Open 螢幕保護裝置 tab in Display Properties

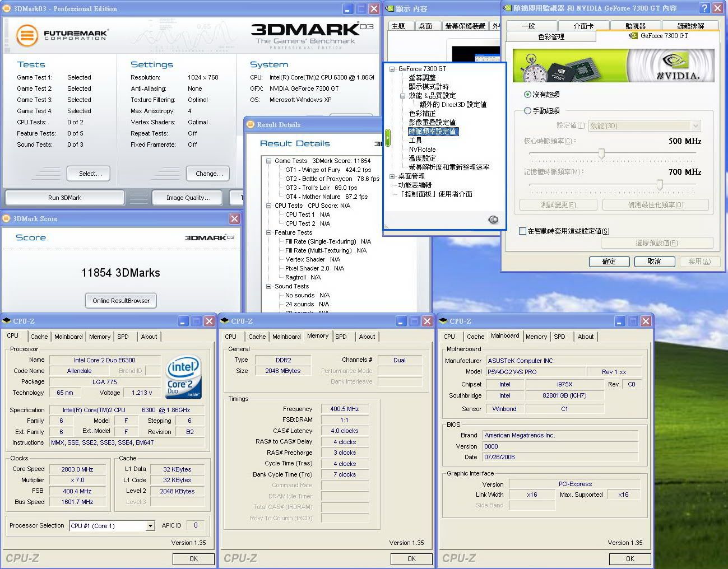(465, 26)
